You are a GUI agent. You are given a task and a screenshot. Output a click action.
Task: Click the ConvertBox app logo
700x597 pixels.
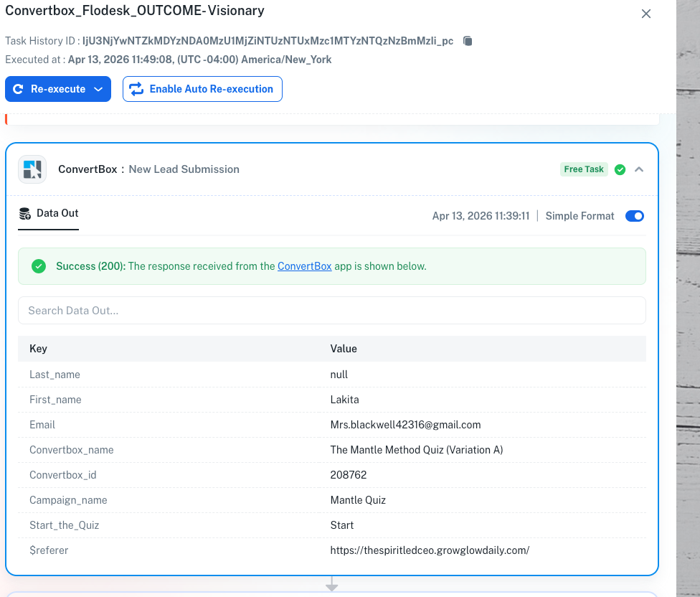coord(32,169)
